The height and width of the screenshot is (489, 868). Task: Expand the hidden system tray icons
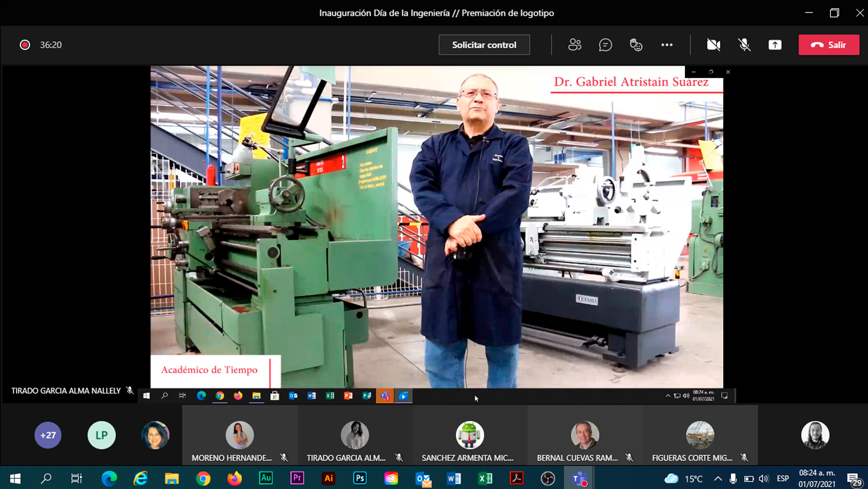718,478
